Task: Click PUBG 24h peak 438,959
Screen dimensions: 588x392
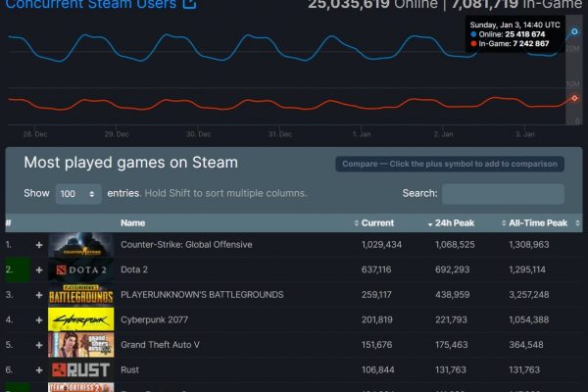Action: click(x=452, y=295)
